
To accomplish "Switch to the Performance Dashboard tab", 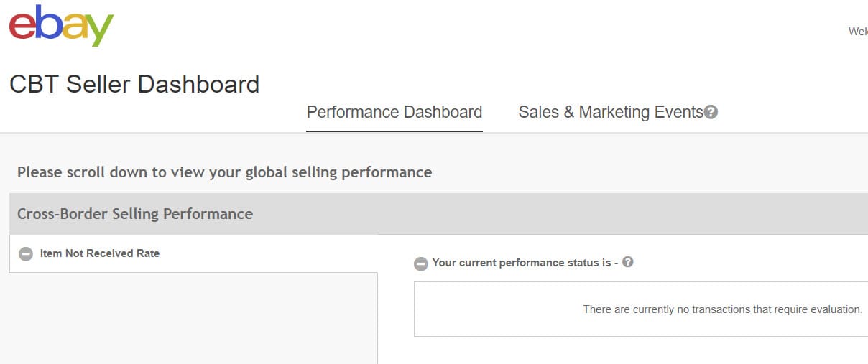I will coord(394,112).
